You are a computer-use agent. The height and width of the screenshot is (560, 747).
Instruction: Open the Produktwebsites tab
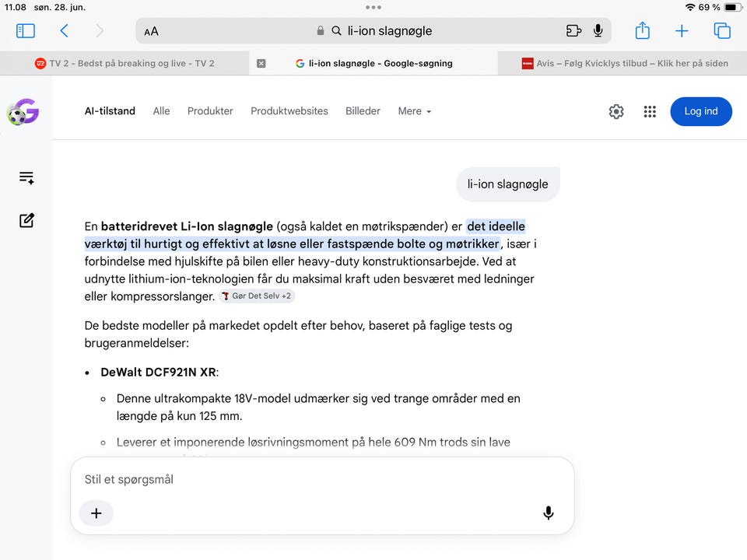tap(289, 111)
